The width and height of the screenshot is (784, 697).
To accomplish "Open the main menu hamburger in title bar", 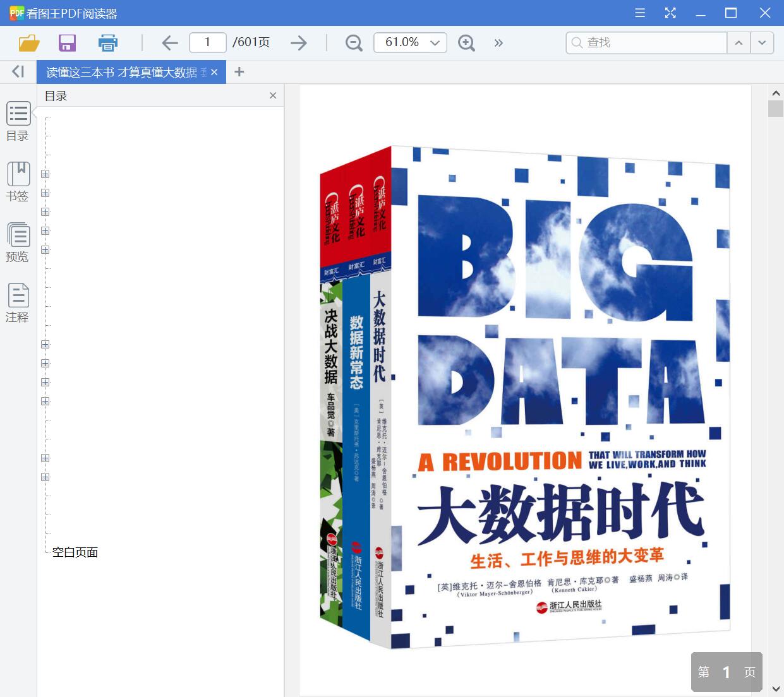I will click(640, 13).
